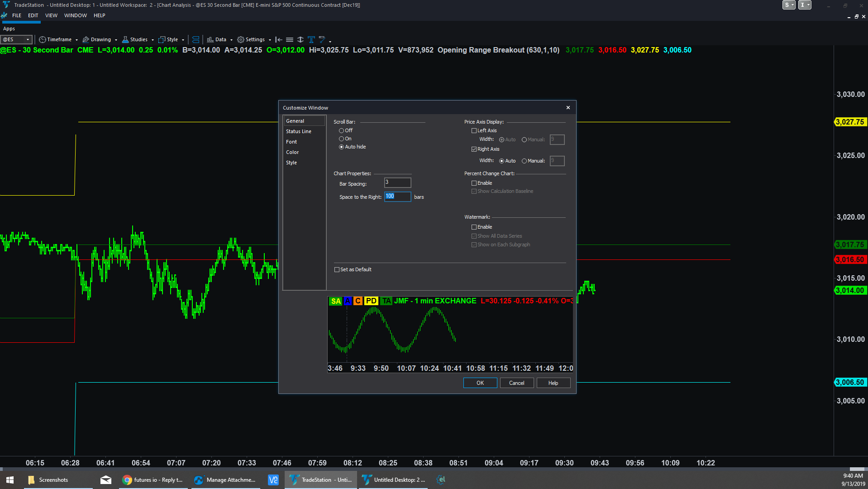Open the I dropdown in the title bar
The width and height of the screenshot is (868, 489).
point(805,5)
